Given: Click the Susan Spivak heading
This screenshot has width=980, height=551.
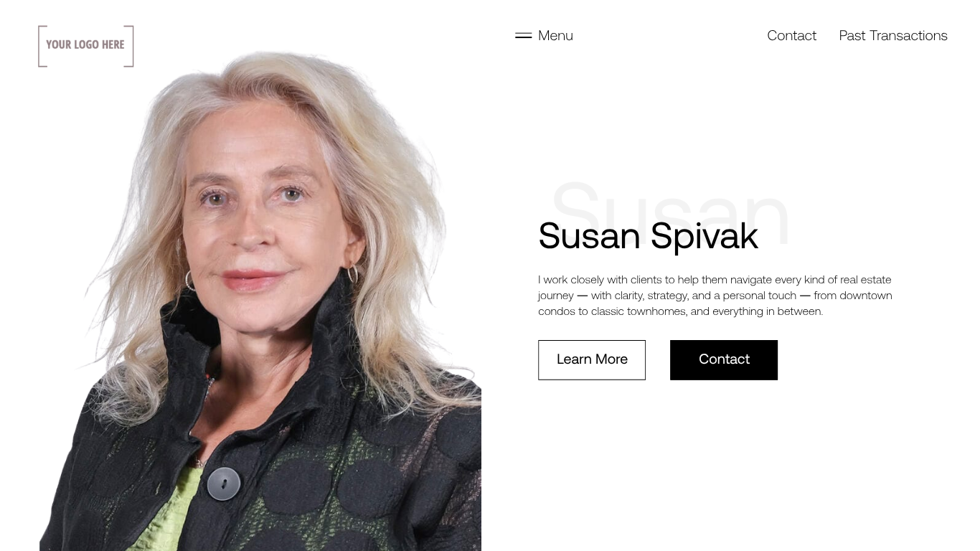Looking at the screenshot, I should tap(648, 236).
